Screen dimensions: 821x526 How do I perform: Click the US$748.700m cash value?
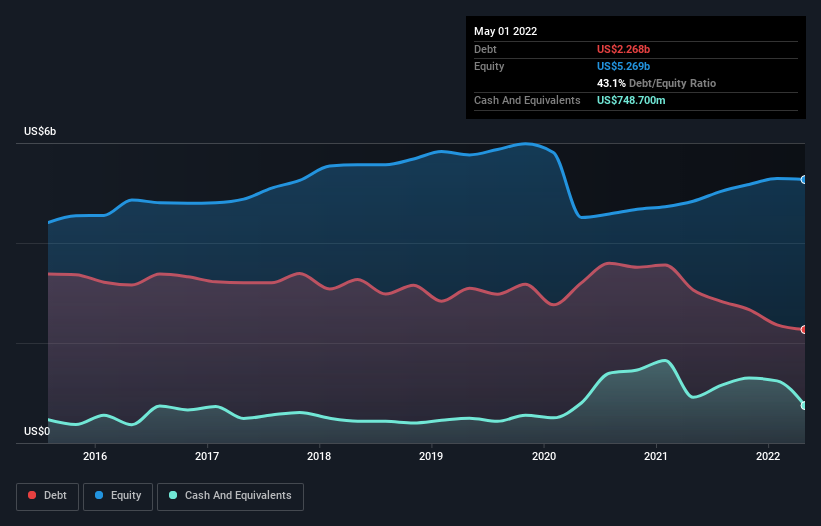tap(631, 100)
